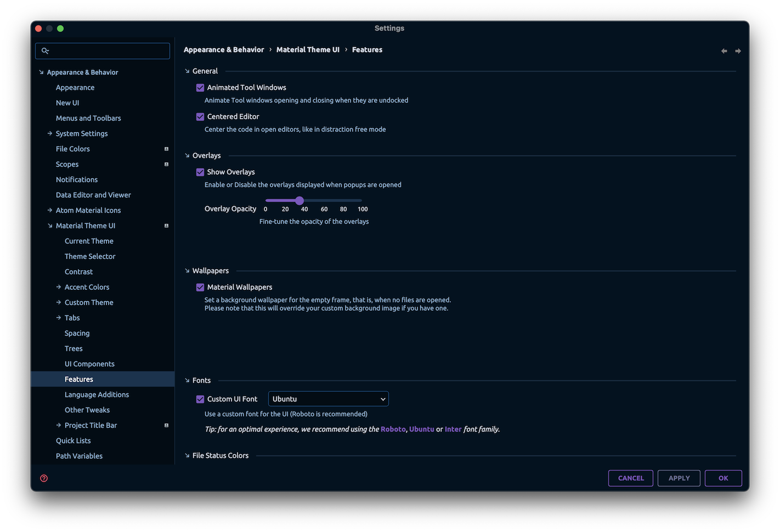Open the Settings help (question mark icon)
The image size is (780, 532).
(x=43, y=478)
